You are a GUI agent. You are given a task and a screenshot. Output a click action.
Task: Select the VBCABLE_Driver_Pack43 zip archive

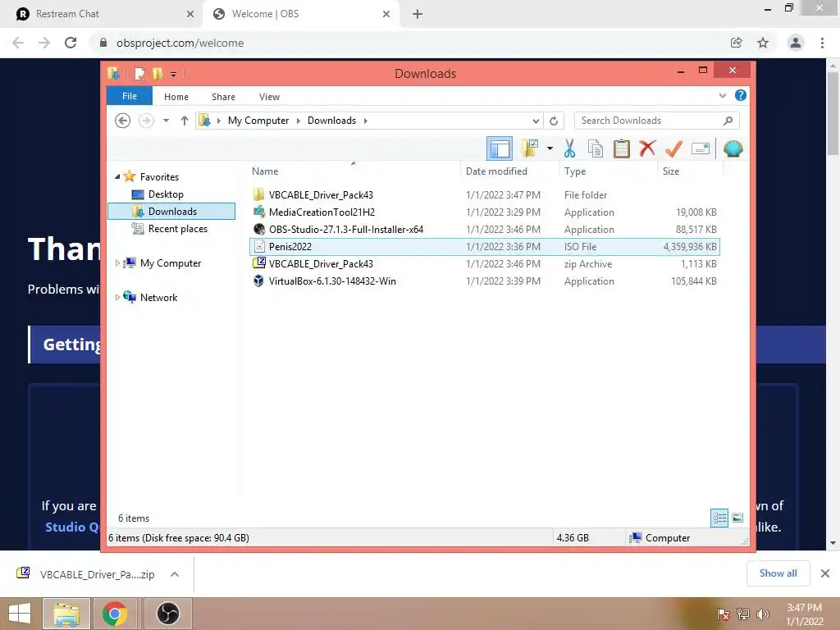point(484,263)
